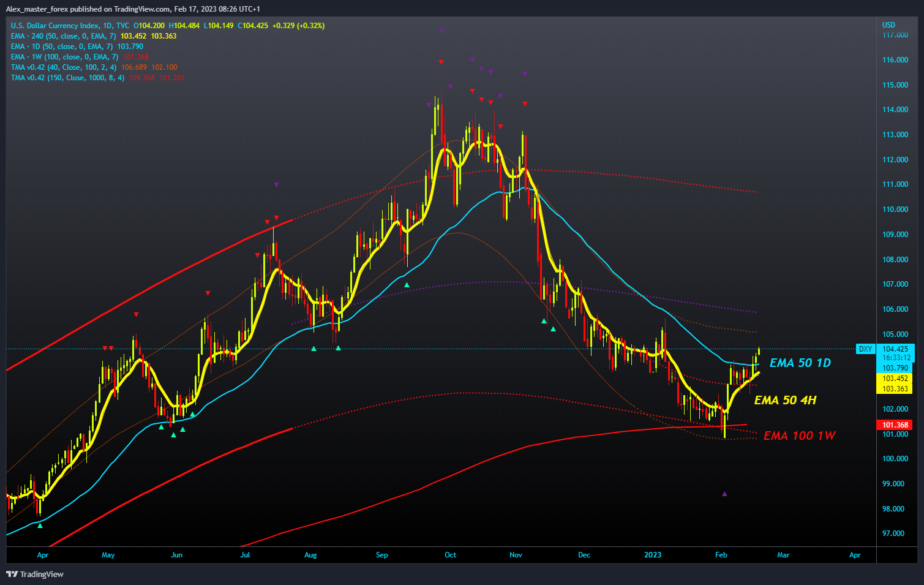This screenshot has width=924, height=585.
Task: Click the red 101.368 price axis label
Action: [x=895, y=425]
